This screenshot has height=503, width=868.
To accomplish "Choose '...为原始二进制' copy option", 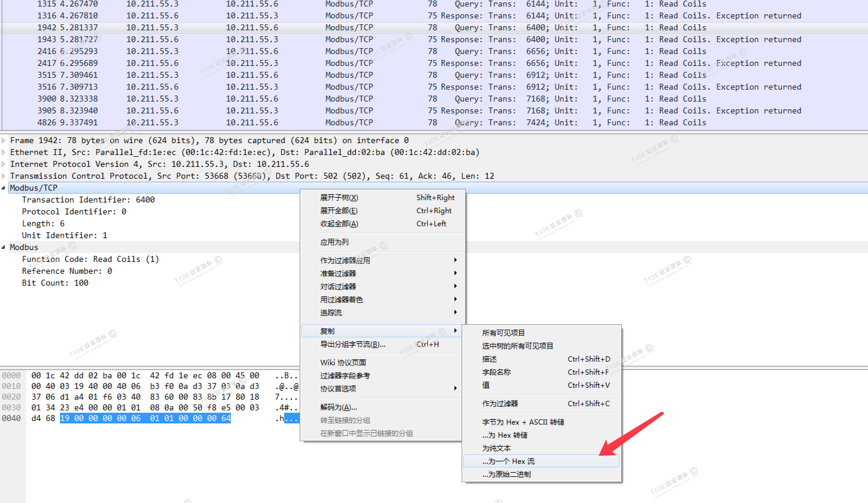I will (506, 474).
